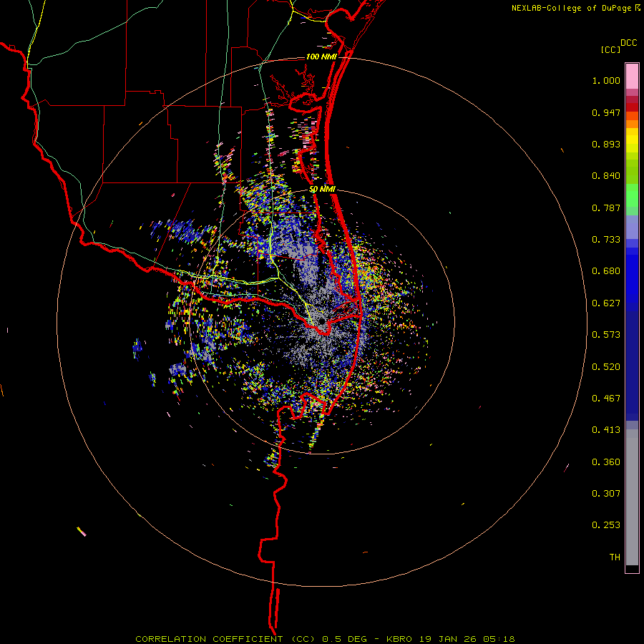Click the '50 NMI' range ring label
This screenshot has height=644, width=644.
(323, 189)
